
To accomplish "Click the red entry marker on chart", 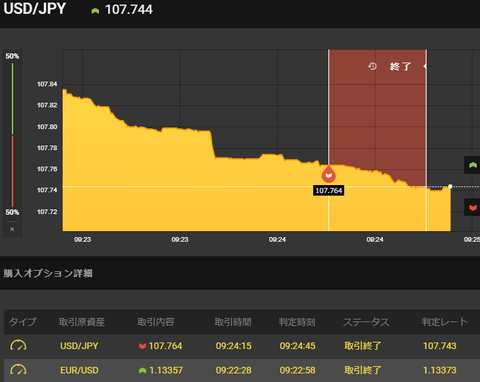I will coord(329,174).
